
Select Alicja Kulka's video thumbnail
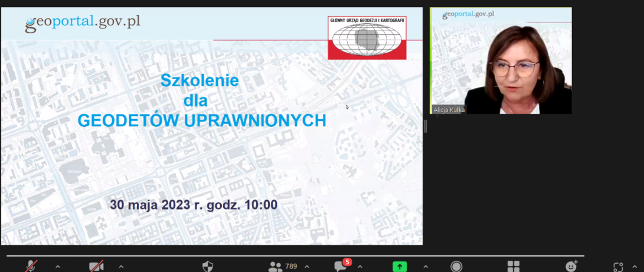click(x=501, y=60)
